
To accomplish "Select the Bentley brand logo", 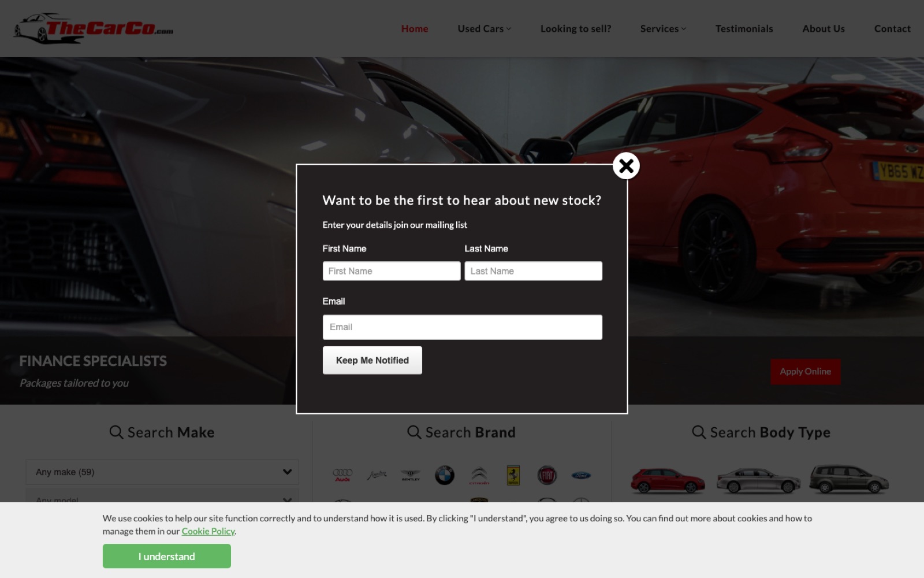I will tap(411, 475).
